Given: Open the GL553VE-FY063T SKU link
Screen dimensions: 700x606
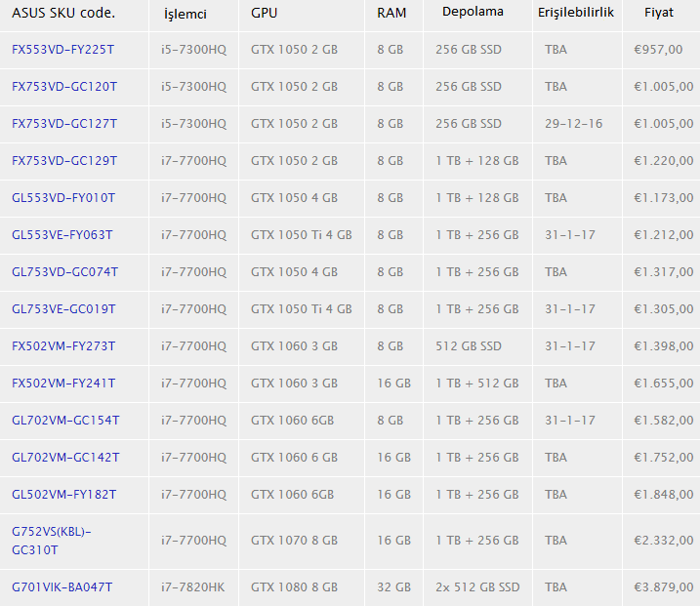Looking at the screenshot, I should tap(62, 235).
